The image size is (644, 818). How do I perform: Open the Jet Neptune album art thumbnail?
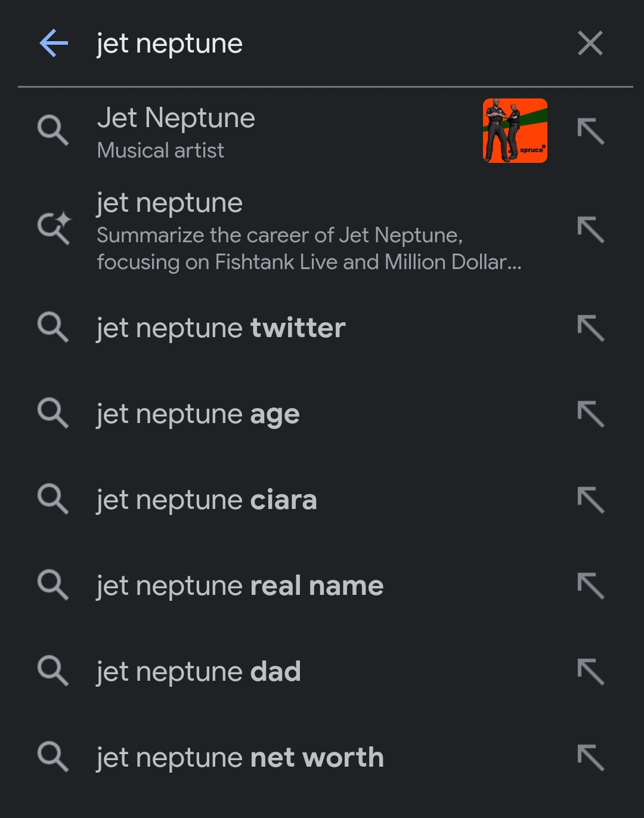pos(515,131)
